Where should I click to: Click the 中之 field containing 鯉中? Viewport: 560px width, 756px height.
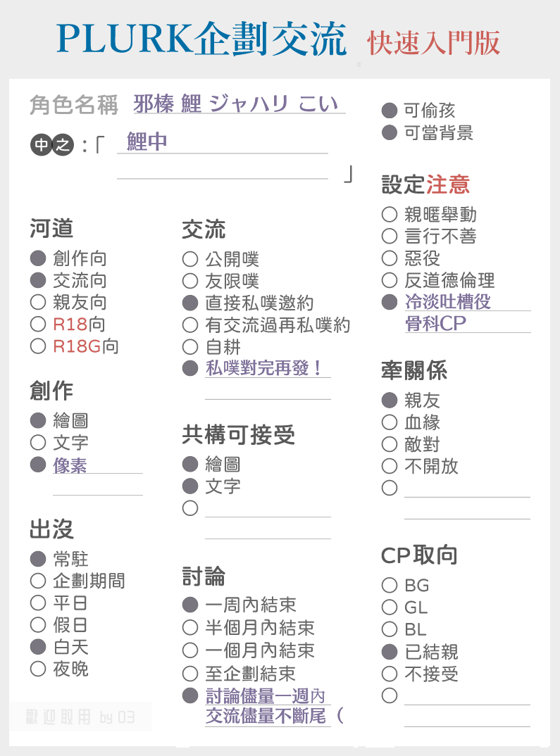point(223,143)
